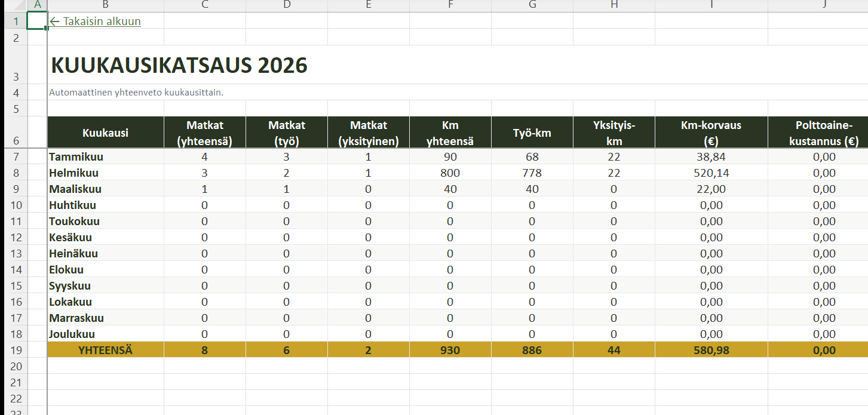The width and height of the screenshot is (868, 415).
Task: Click the "Automaattinen yhteenveto kuukausittain" subtitle
Action: point(136,93)
